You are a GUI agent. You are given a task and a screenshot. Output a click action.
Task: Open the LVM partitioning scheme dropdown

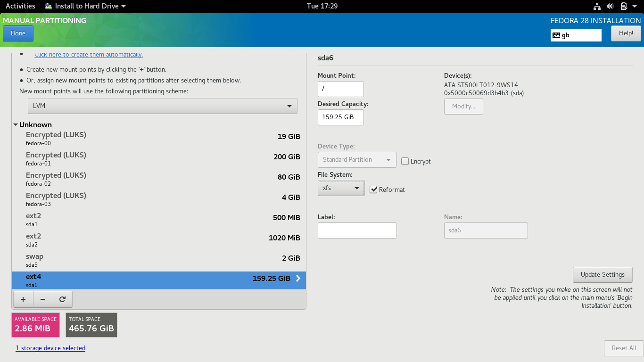click(162, 106)
